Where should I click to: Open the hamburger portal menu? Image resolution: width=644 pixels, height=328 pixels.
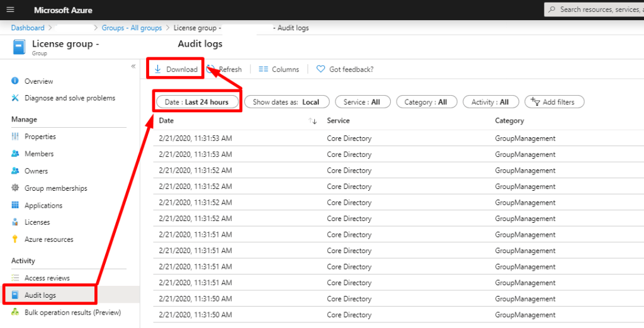coord(9,10)
